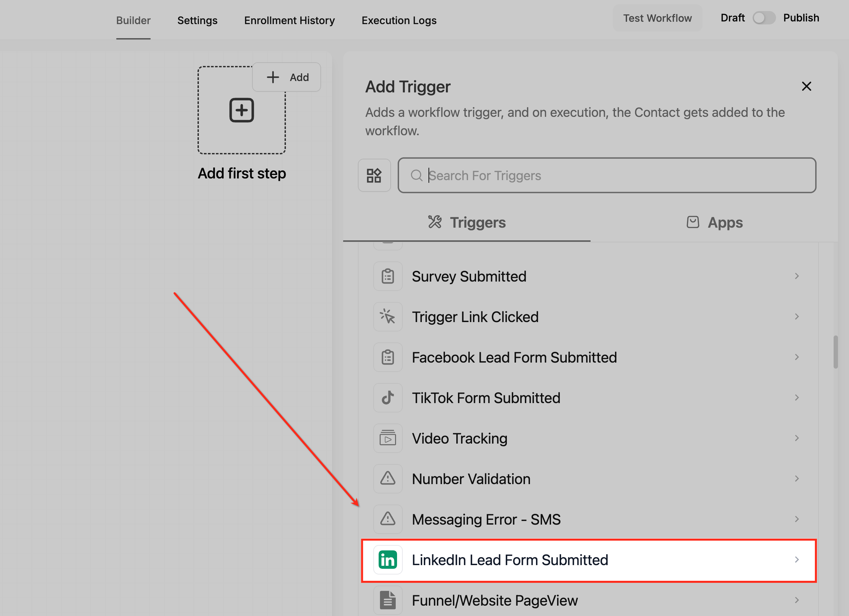849x616 pixels.
Task: Click the Test Workflow button
Action: (657, 18)
